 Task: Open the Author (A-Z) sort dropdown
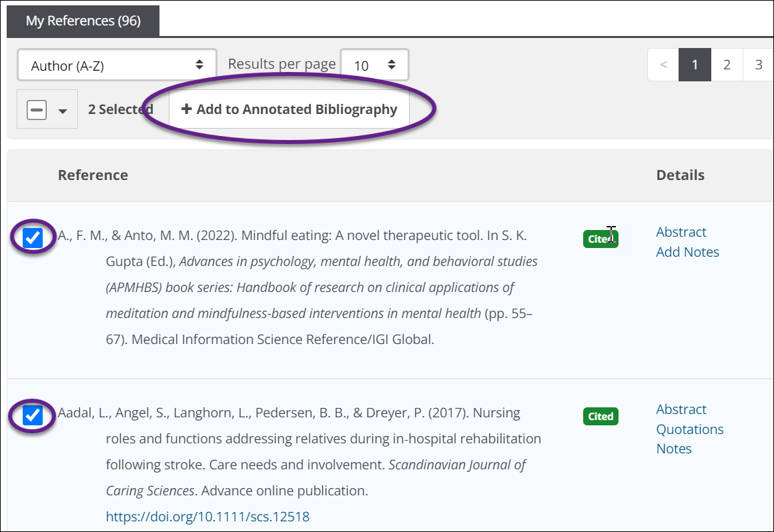(117, 65)
